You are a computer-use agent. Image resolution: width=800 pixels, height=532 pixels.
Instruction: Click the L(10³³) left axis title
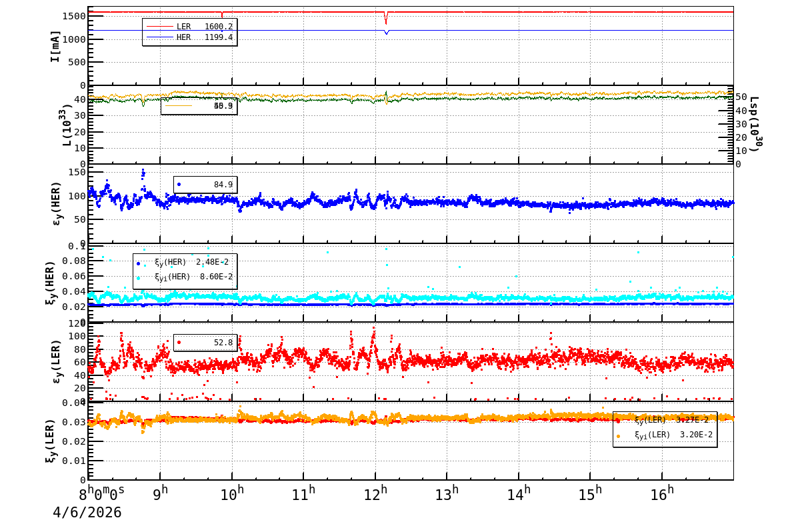click(x=67, y=125)
